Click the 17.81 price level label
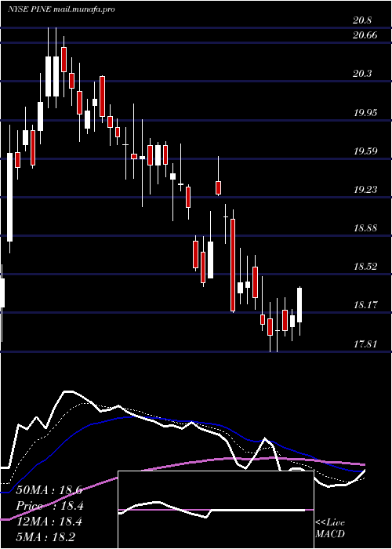Viewport: 392px width, 549px height. tap(365, 344)
